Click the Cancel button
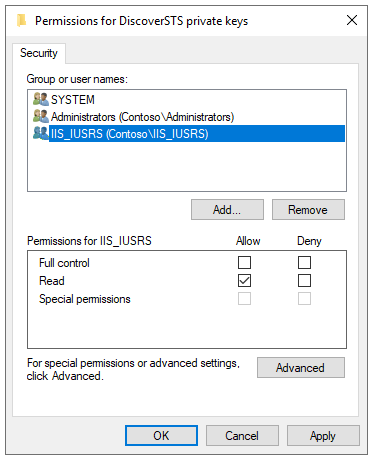Viewport: 373px width, 459px height. pos(242,436)
